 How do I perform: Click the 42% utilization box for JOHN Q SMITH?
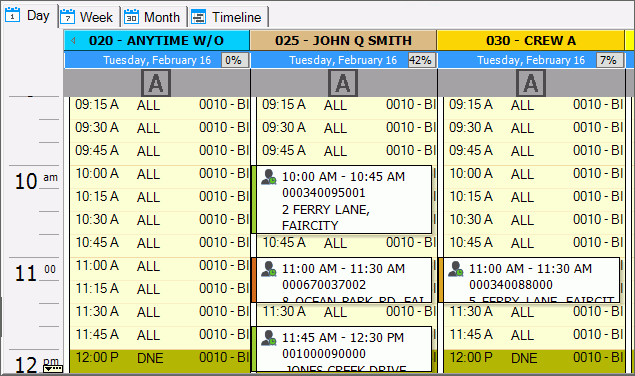(421, 60)
